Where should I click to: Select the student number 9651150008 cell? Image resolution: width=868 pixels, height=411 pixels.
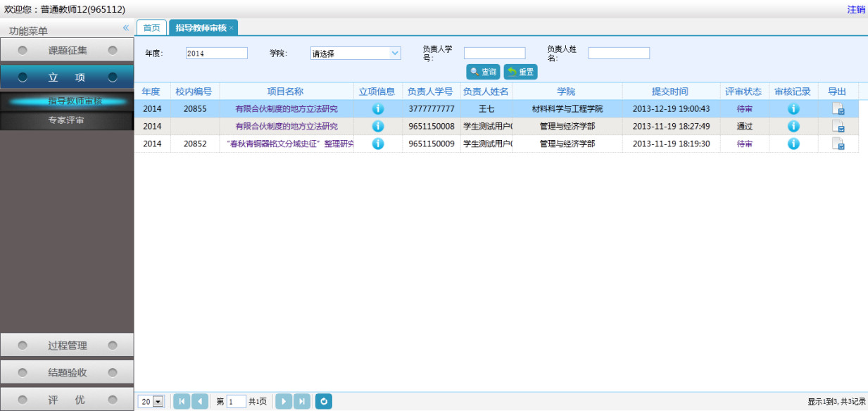click(430, 126)
